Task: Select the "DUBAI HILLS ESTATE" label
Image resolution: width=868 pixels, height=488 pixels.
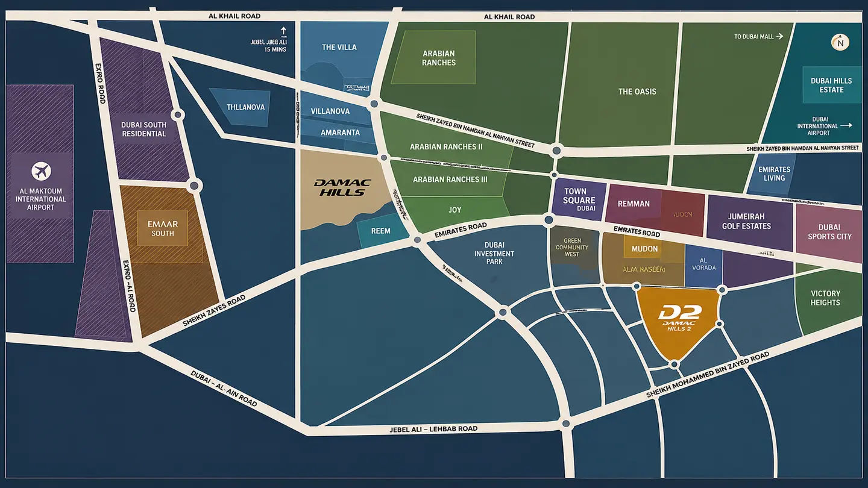Action: [831, 85]
